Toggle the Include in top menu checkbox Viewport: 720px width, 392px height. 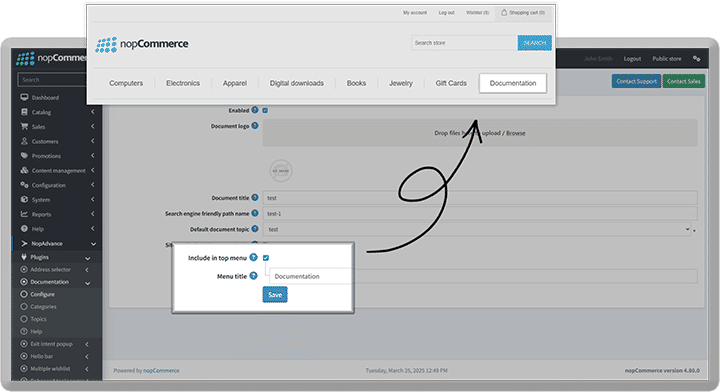[265, 258]
